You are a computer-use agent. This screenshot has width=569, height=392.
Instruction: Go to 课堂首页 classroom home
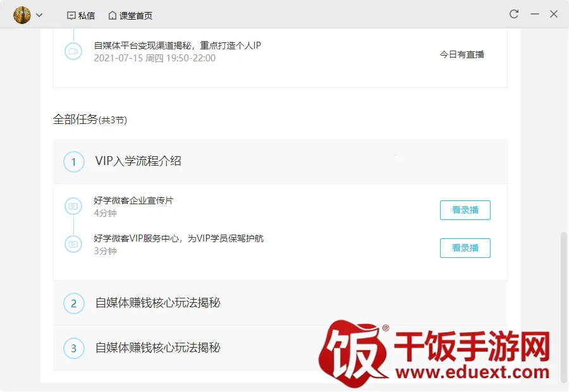[131, 16]
